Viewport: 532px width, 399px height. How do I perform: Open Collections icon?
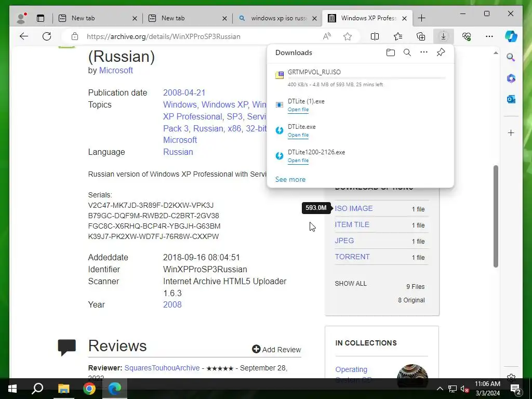(x=421, y=36)
